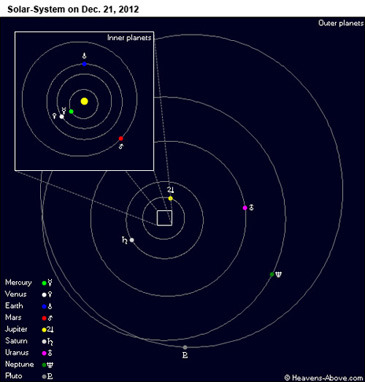Click the white Saturn dot on its orbit
This screenshot has height=382, width=365.
coord(132,240)
